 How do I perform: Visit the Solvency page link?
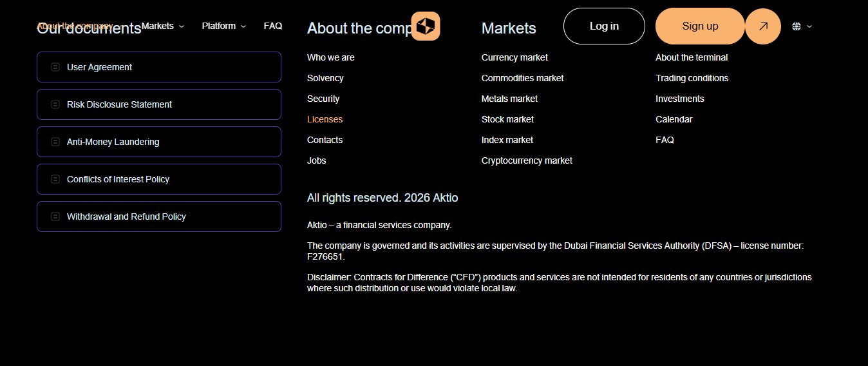coord(325,78)
